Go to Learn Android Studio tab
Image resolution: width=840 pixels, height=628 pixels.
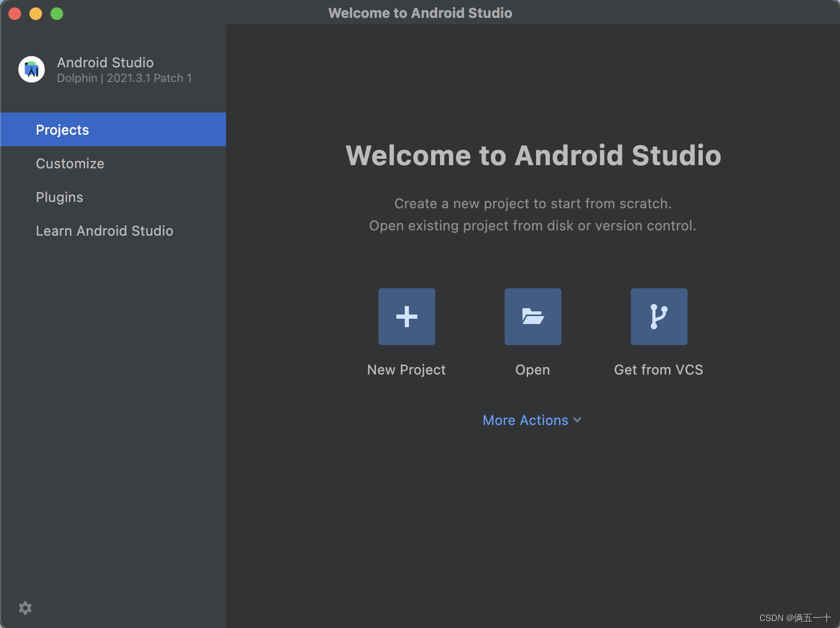[x=113, y=230]
